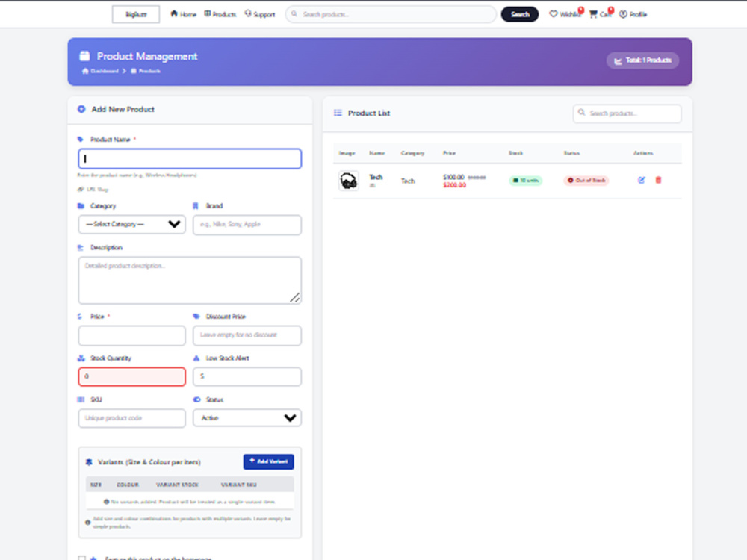
Task: Click the Variants section icon
Action: 89,462
